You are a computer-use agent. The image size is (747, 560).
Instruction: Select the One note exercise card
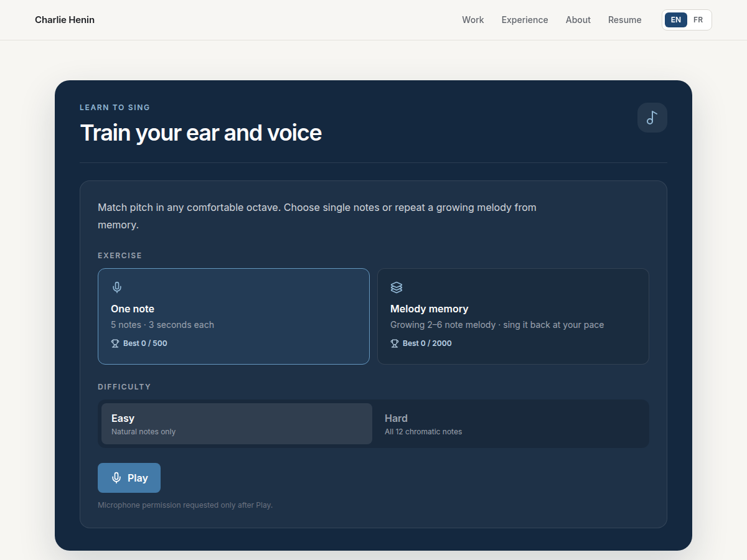point(233,316)
